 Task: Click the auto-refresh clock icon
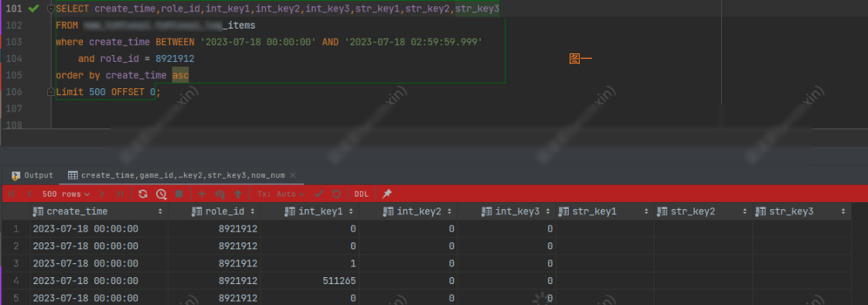[161, 194]
